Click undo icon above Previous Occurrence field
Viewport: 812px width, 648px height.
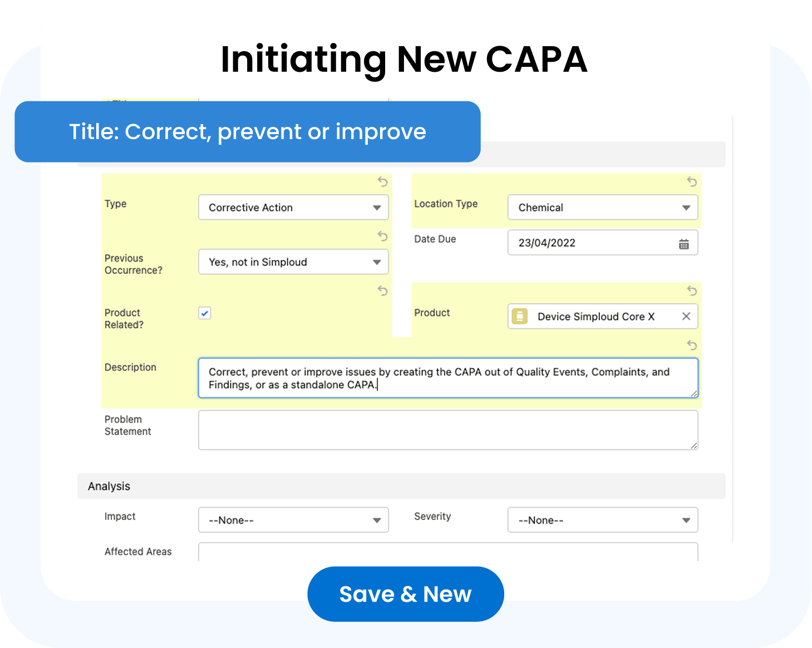click(382, 236)
